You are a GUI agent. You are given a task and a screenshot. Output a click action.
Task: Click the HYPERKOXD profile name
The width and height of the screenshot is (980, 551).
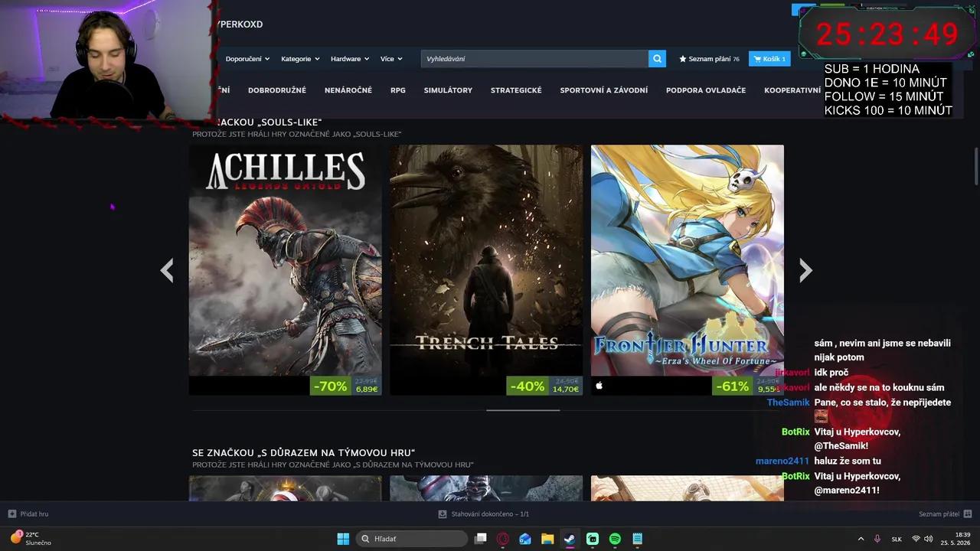pyautogui.click(x=240, y=24)
